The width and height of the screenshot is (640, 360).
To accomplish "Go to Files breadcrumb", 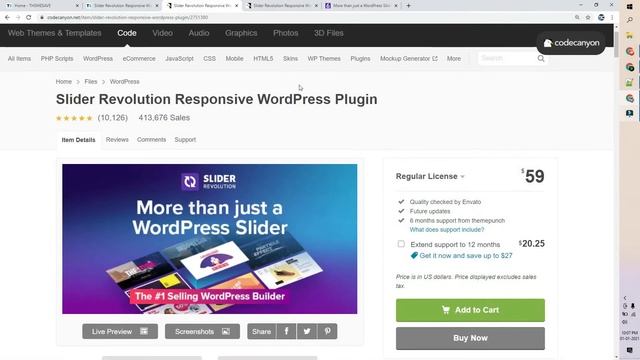I will tap(91, 82).
